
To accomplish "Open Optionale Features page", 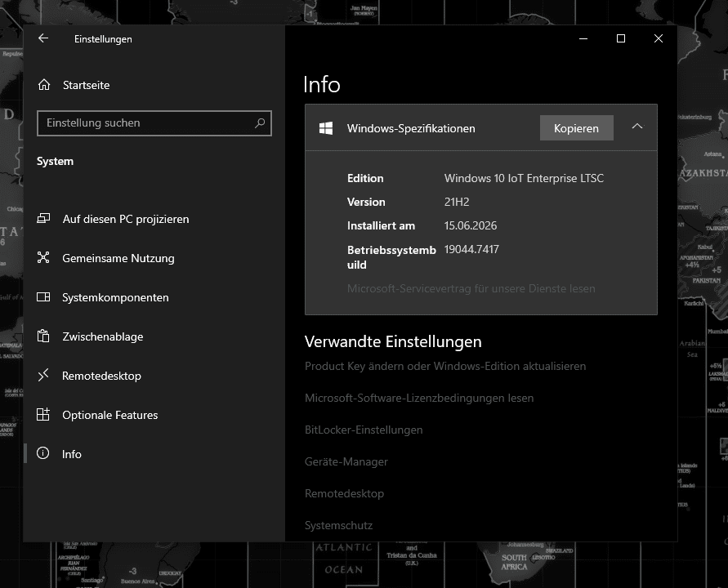I will pyautogui.click(x=110, y=415).
